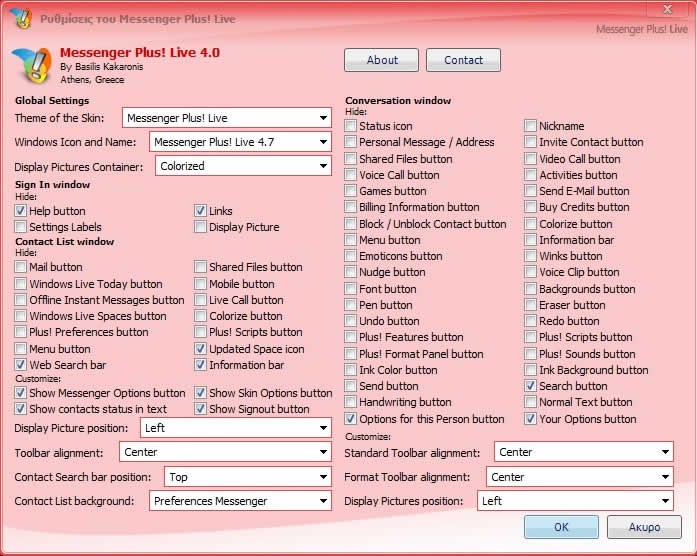The width and height of the screenshot is (697, 556).
Task: Expand Format Toolbar alignment dropdown
Action: click(x=580, y=477)
